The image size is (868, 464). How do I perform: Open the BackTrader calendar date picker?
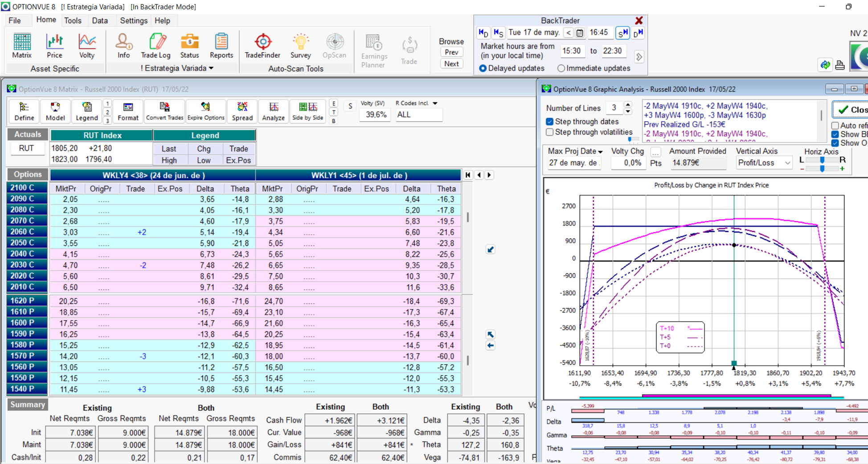pos(580,33)
